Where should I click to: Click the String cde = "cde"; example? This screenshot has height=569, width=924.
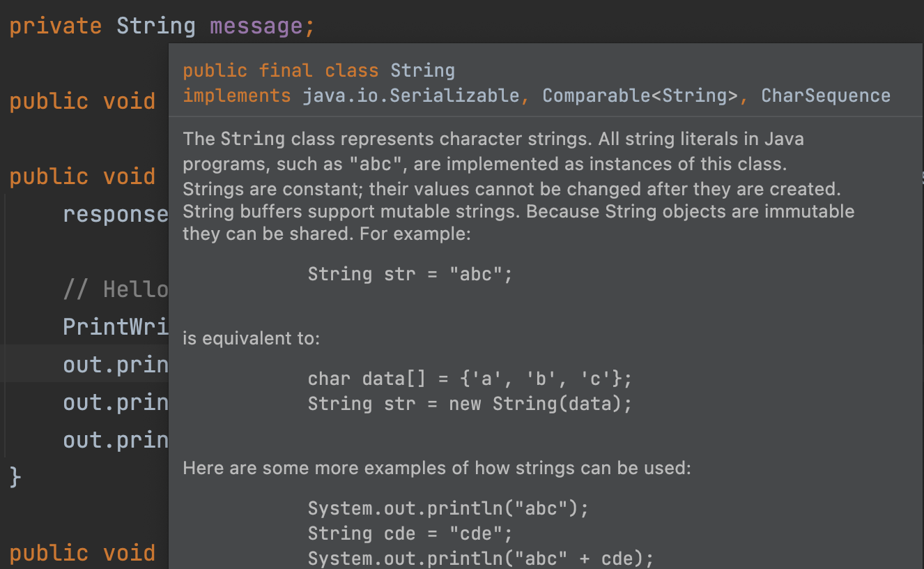click(410, 533)
